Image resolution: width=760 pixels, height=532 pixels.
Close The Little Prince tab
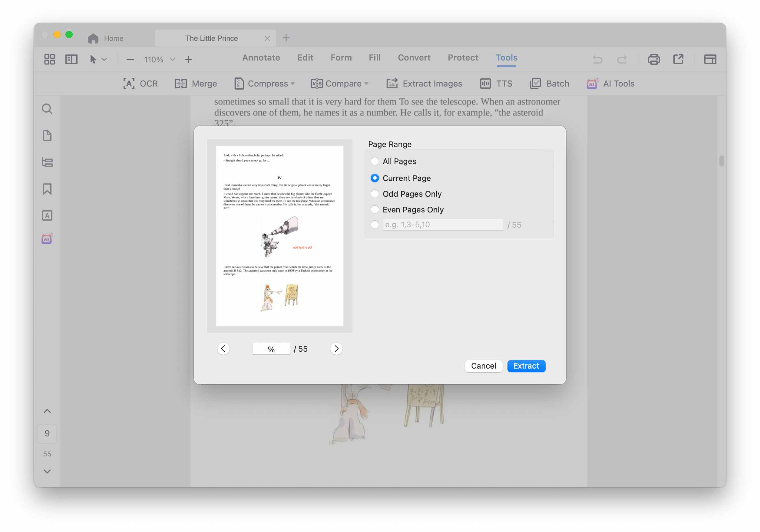tap(267, 38)
